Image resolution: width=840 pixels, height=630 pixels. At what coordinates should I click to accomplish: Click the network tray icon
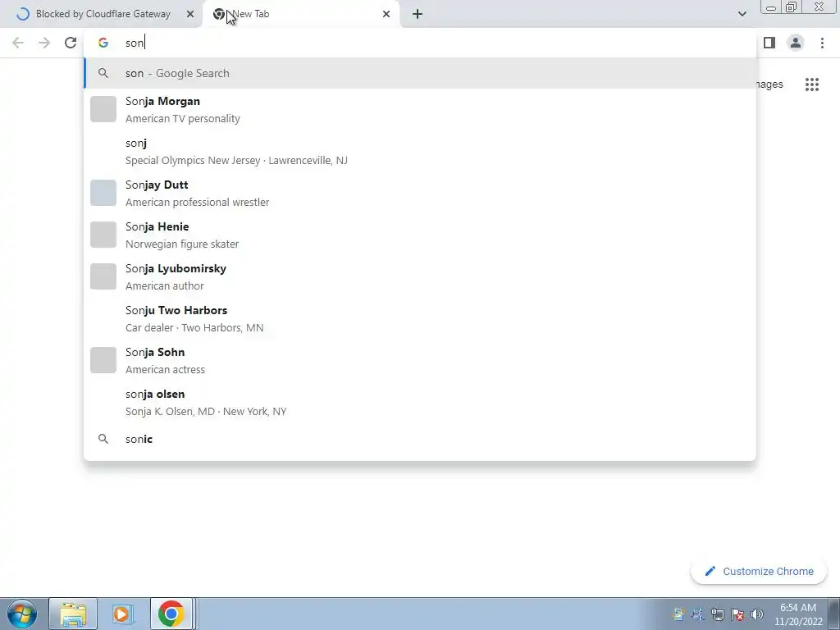[x=717, y=614]
